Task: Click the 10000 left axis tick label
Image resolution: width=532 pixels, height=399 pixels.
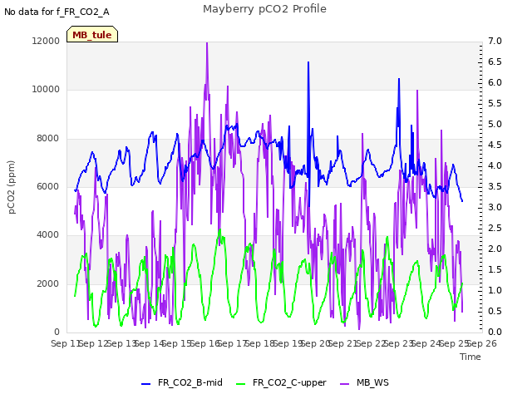Action: (x=46, y=89)
